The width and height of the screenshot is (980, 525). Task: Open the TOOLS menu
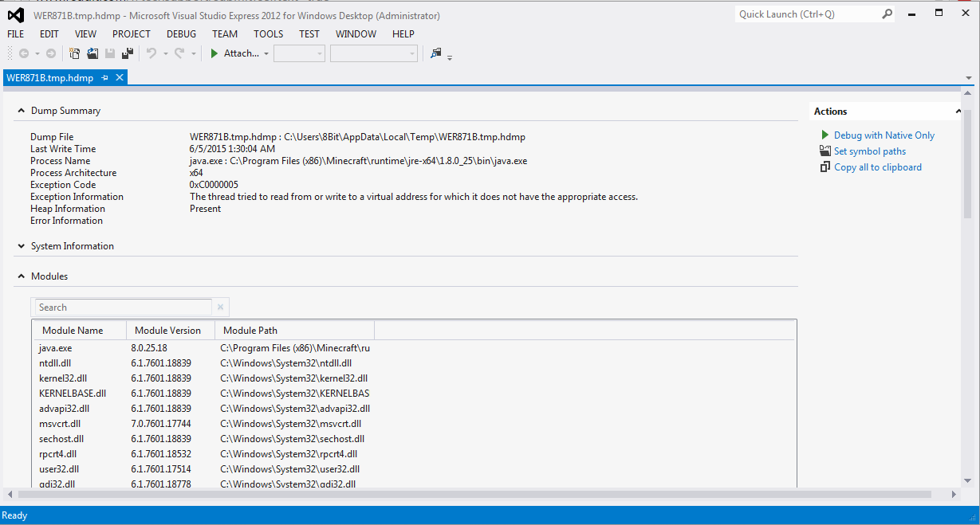(269, 34)
